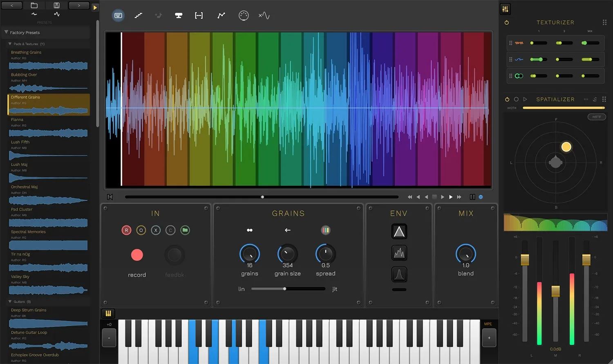Click the left arrow direction icon in GRAINS
The width and height of the screenshot is (613, 364).
point(288,230)
